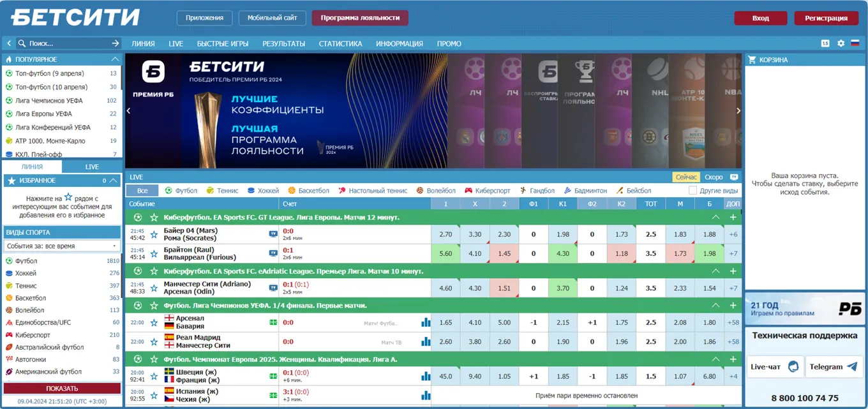
Task: Collapse eAdriatic League Премьер Лига group
Action: (716, 271)
